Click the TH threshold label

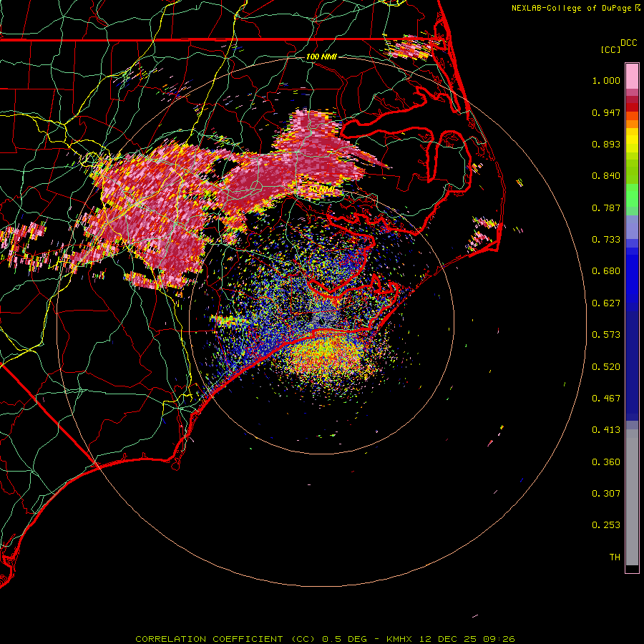tap(615, 557)
